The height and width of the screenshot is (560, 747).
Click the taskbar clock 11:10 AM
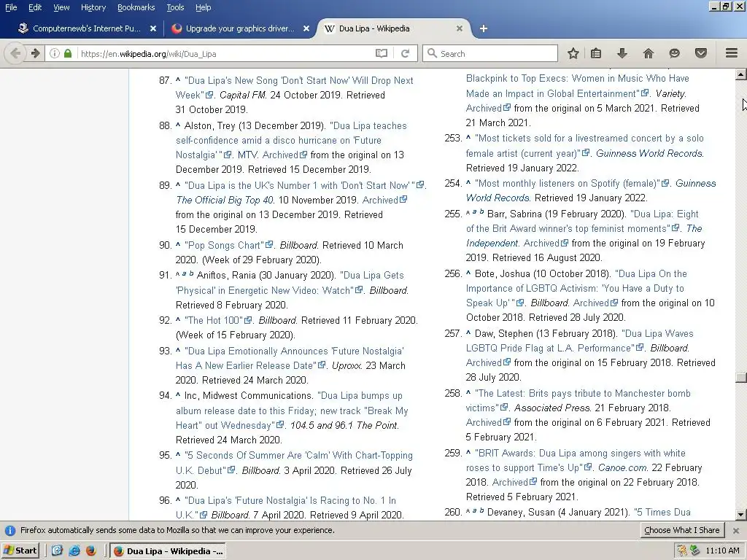722,551
